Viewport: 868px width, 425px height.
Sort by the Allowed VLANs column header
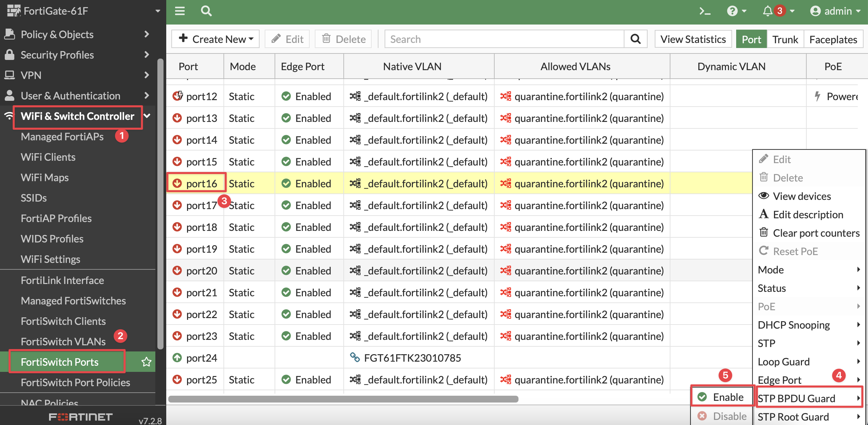[575, 66]
